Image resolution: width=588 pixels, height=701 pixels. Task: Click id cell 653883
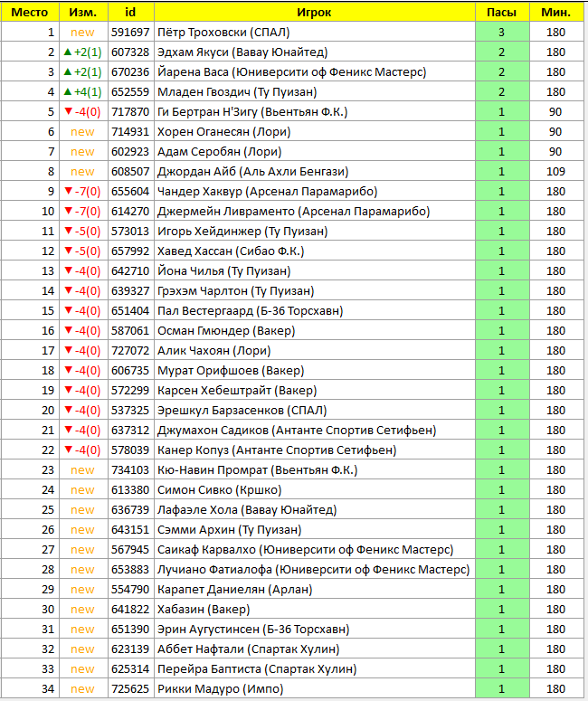tap(130, 570)
